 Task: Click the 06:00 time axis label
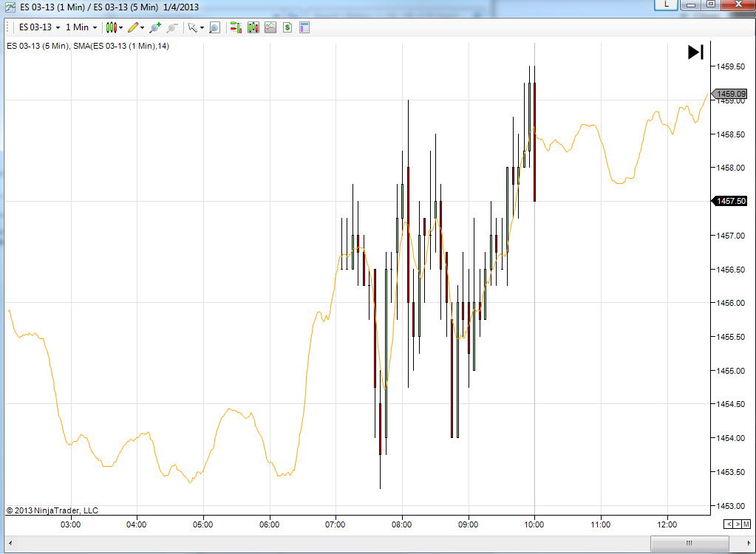tap(270, 524)
